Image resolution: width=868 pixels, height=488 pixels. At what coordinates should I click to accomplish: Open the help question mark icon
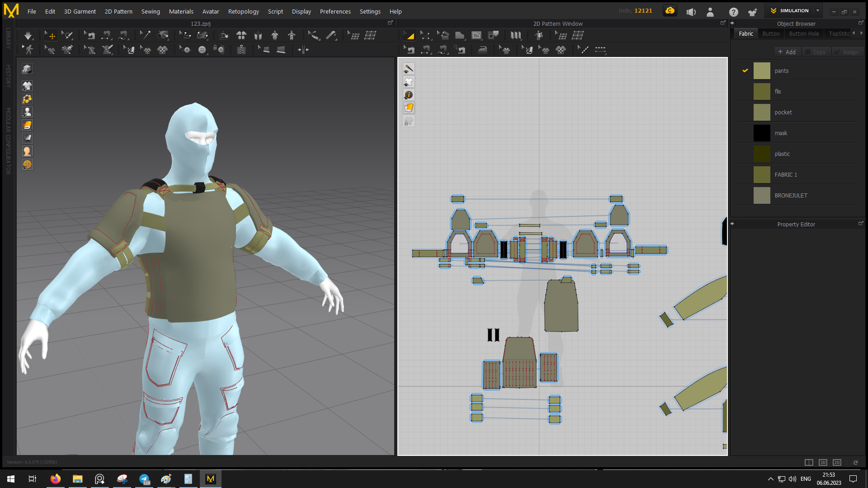pos(733,12)
